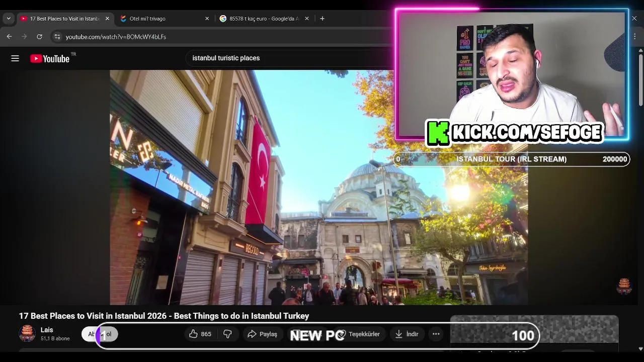Close the browser window with X
644x362 pixels.
(x=634, y=19)
